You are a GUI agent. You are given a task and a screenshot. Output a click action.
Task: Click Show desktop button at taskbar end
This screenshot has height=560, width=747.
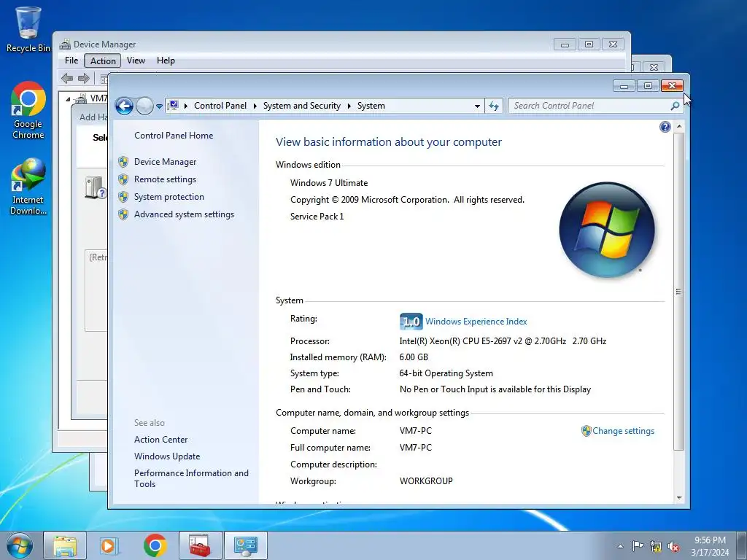(x=742, y=545)
